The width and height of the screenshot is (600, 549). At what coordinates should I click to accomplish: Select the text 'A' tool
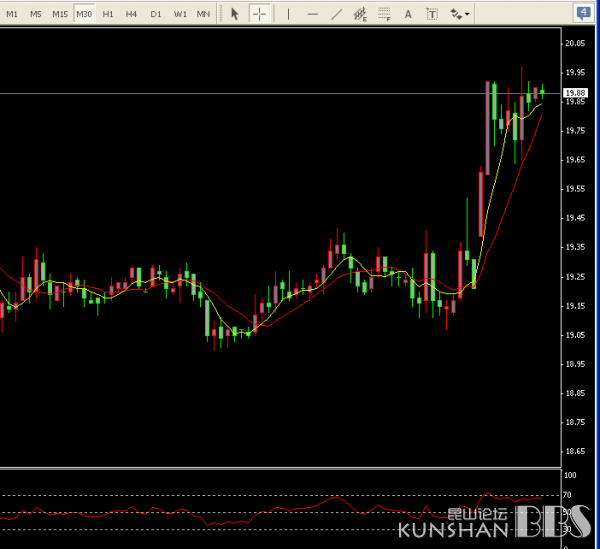408,14
